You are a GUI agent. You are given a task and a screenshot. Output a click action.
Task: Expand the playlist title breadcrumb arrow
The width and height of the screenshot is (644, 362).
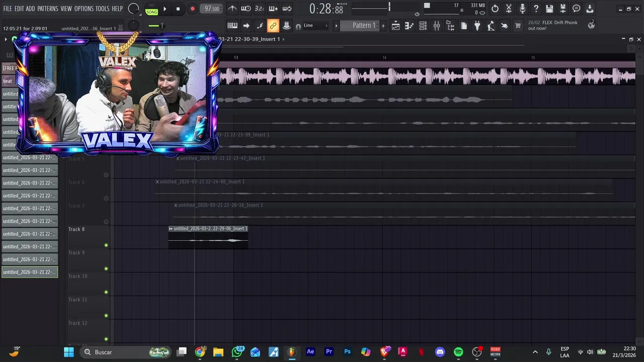(283, 39)
